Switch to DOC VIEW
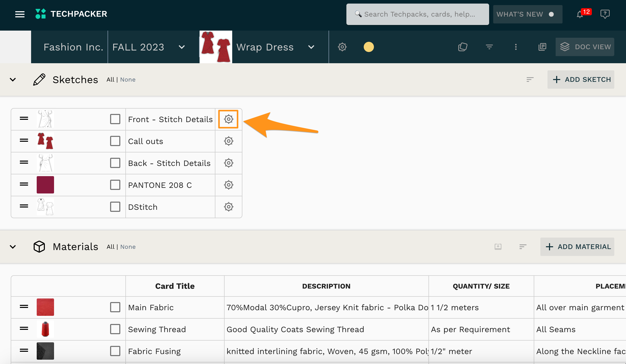Screen dimensions: 626x364 point(585,47)
